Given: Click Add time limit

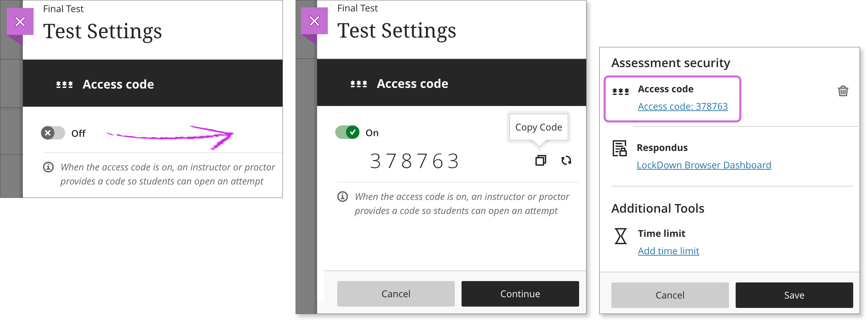Looking at the screenshot, I should click(x=668, y=251).
